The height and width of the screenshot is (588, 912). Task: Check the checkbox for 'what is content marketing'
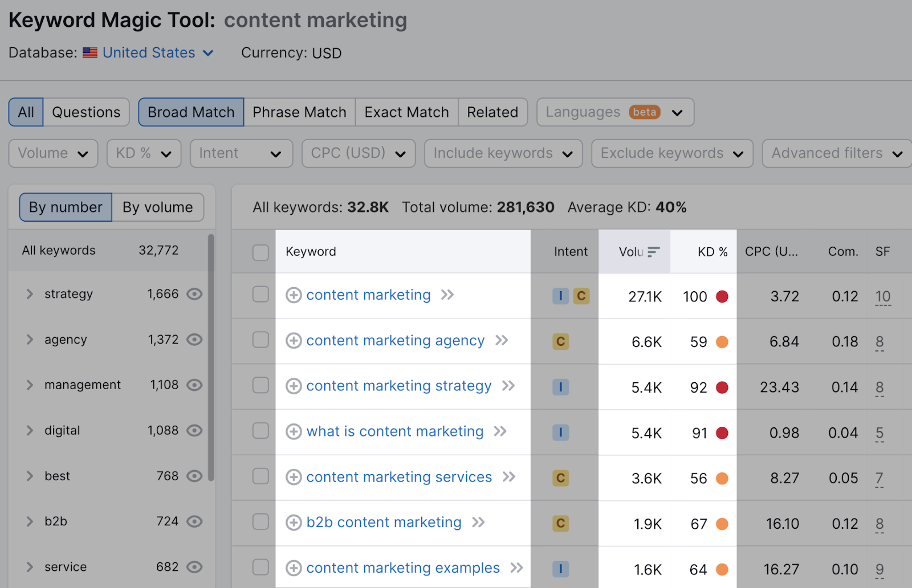260,431
